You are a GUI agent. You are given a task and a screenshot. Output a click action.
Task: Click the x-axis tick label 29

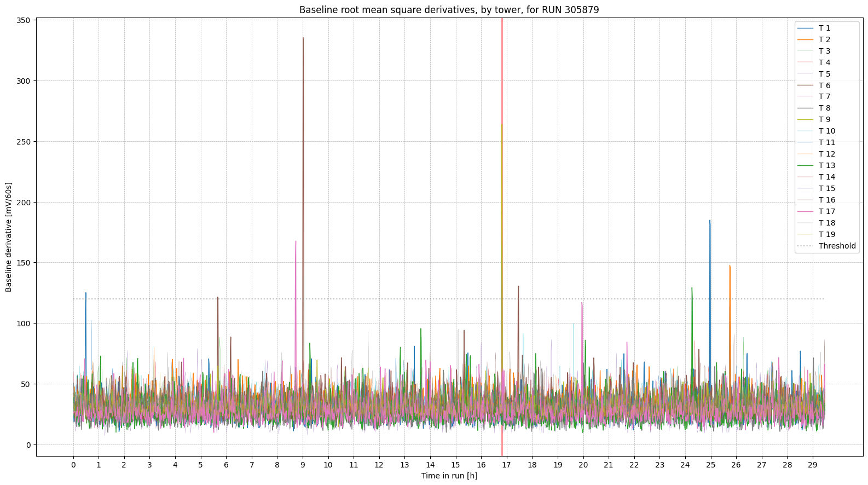click(x=812, y=465)
